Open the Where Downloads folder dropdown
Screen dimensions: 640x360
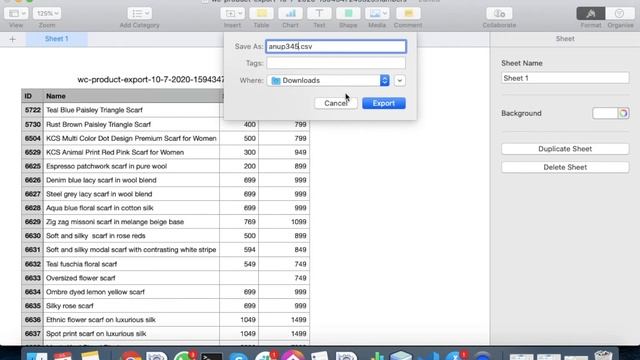(328, 80)
